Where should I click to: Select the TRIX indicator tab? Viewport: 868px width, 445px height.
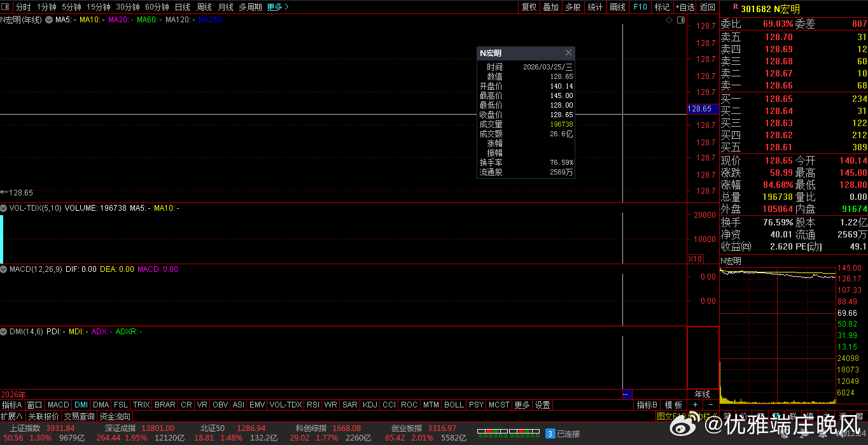[x=141, y=405]
